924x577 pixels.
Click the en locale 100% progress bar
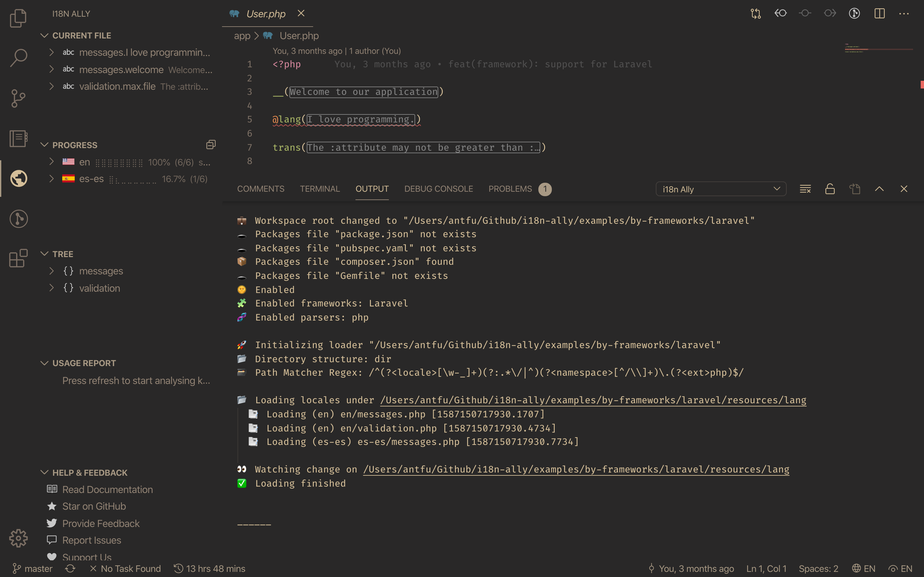pos(119,162)
